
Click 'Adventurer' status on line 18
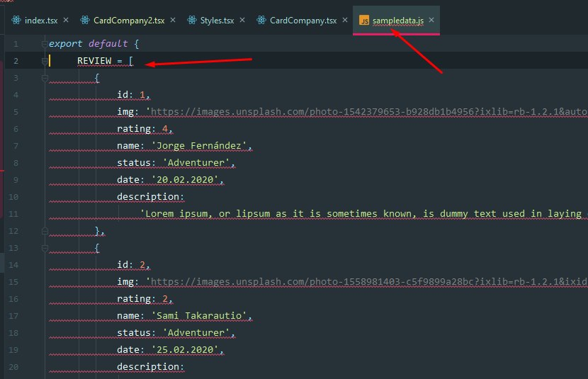point(196,333)
